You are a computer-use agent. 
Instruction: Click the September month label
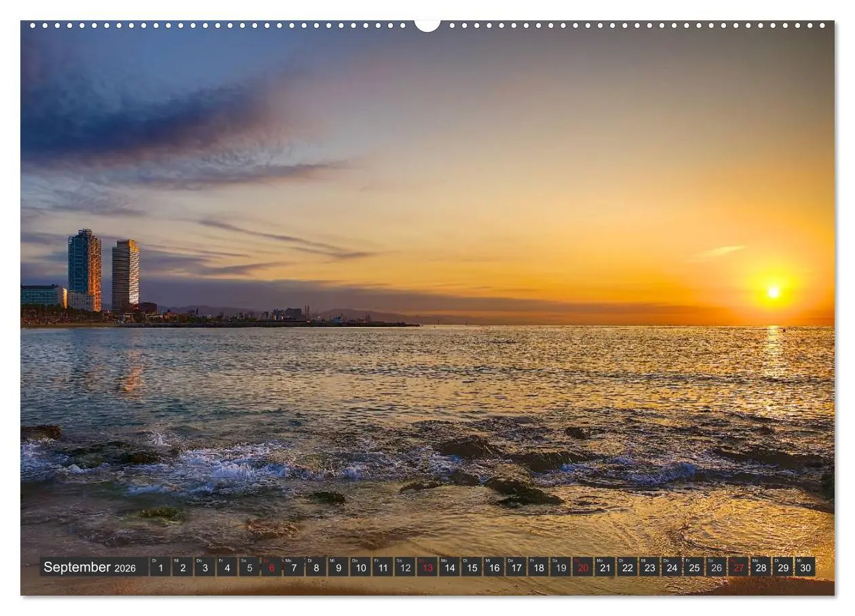tap(78, 567)
